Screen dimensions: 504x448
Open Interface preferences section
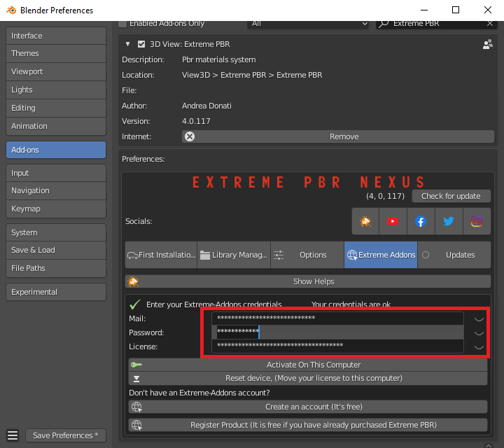click(x=56, y=36)
